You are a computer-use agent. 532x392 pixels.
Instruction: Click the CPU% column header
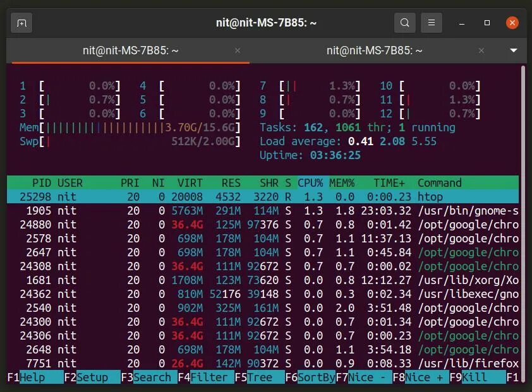pos(310,183)
